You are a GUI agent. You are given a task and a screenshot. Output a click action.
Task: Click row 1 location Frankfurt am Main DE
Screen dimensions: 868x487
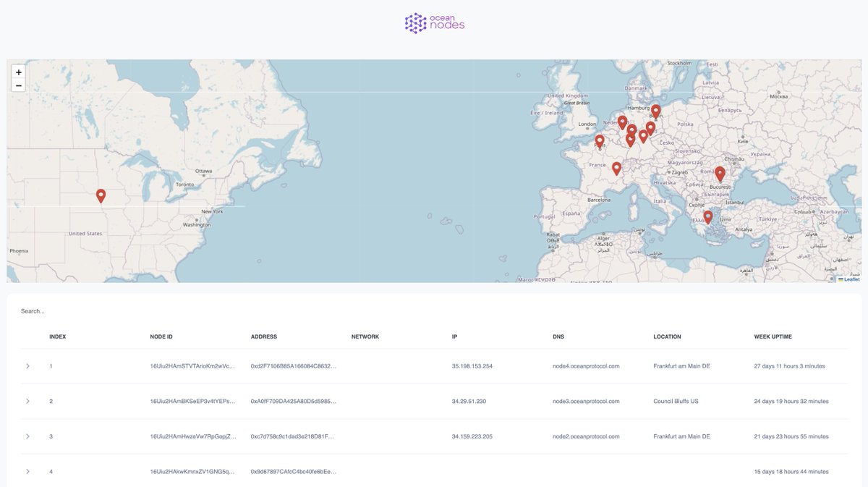point(681,366)
